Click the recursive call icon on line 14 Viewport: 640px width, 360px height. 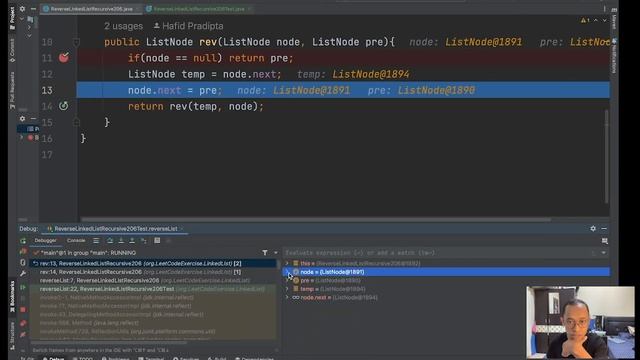(63, 106)
